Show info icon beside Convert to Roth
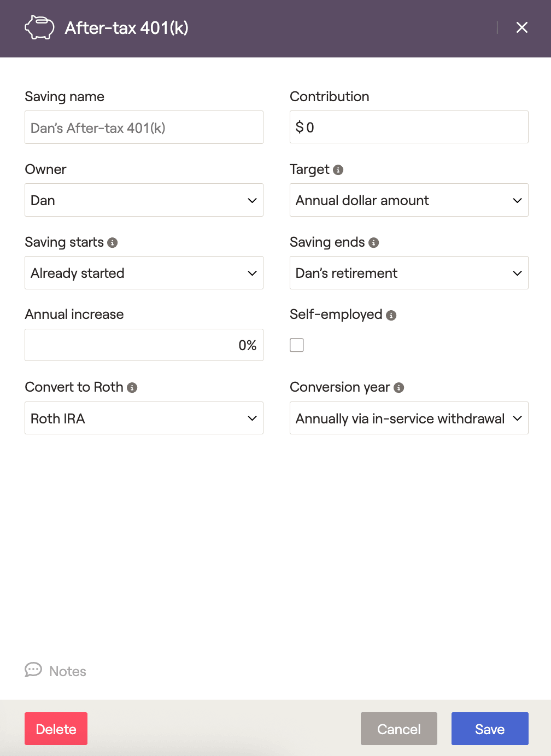551x756 pixels. pos(132,388)
